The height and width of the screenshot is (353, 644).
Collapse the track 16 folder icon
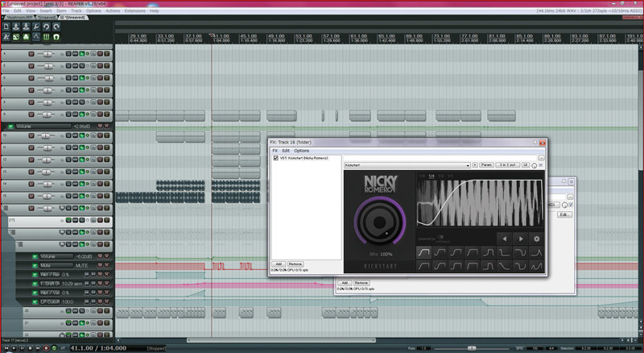pyautogui.click(x=6, y=208)
